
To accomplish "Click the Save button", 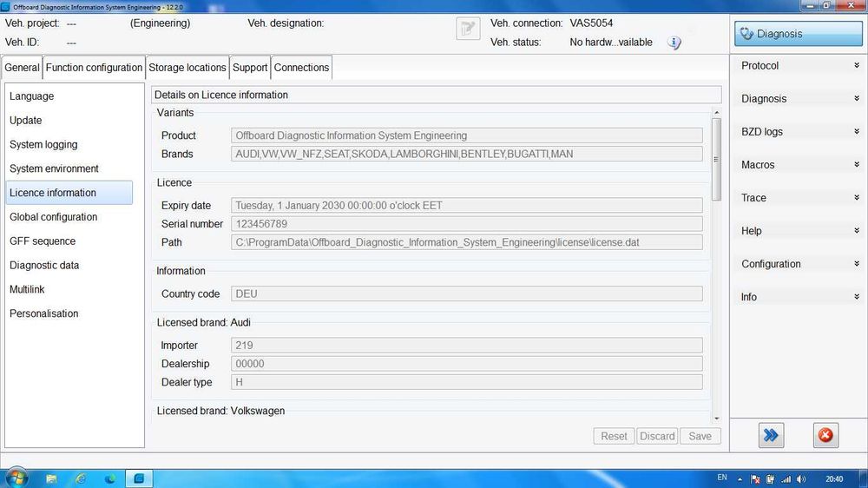I will (x=700, y=436).
